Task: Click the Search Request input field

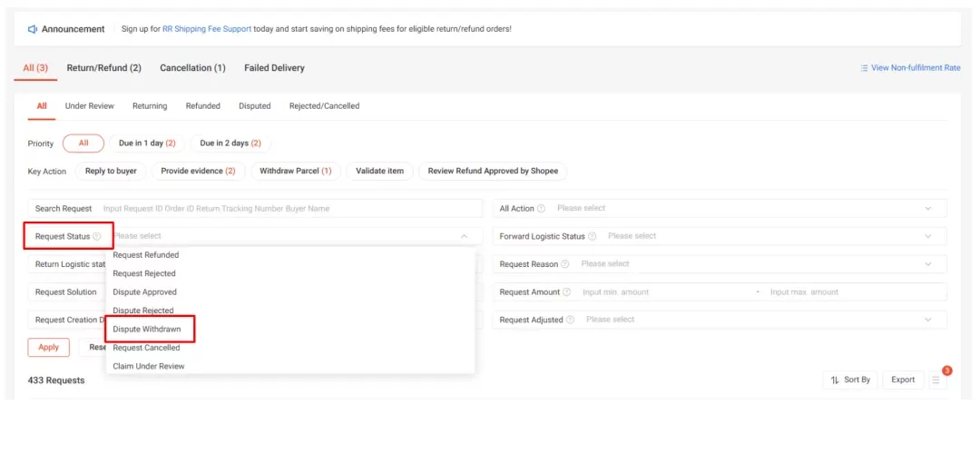Action: point(290,209)
